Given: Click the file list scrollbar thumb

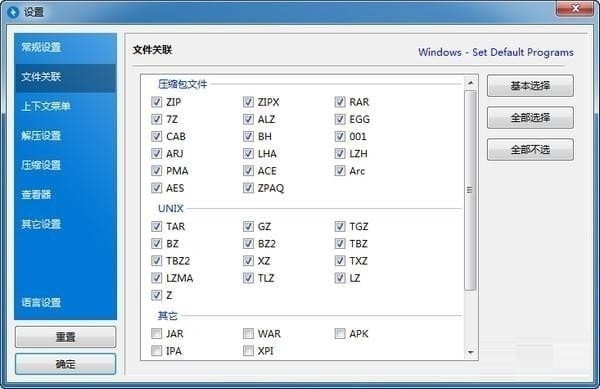Looking at the screenshot, I should [470, 190].
